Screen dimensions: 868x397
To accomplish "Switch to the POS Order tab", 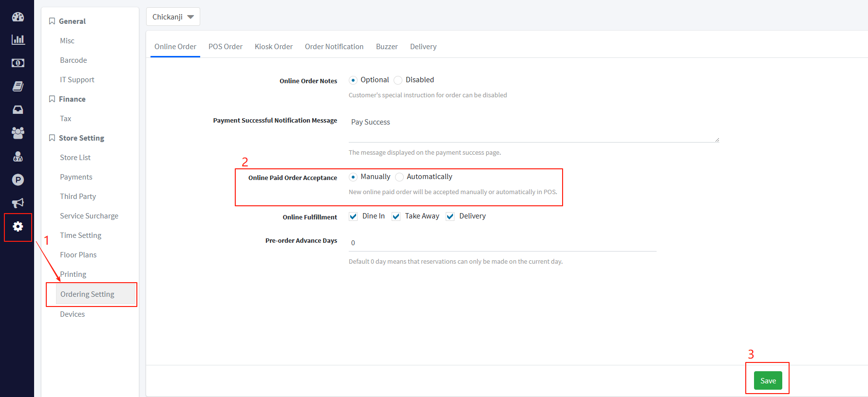I will pyautogui.click(x=226, y=47).
